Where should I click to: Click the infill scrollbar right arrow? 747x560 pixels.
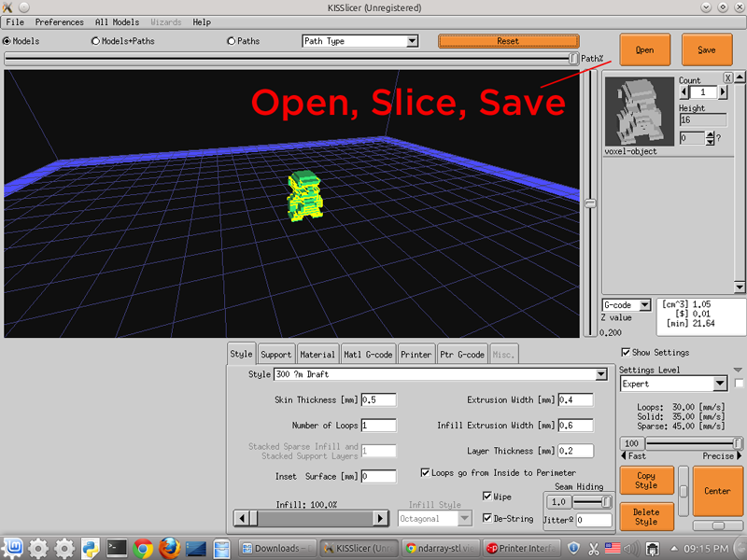(x=380, y=518)
